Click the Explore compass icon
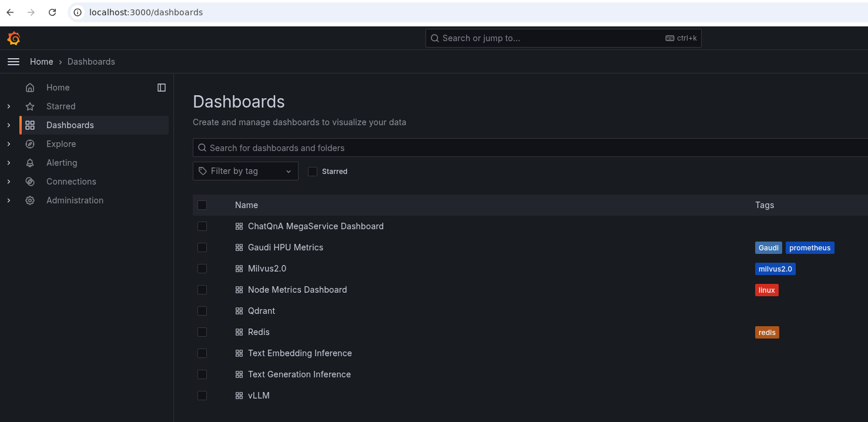This screenshot has width=868, height=422. click(30, 144)
